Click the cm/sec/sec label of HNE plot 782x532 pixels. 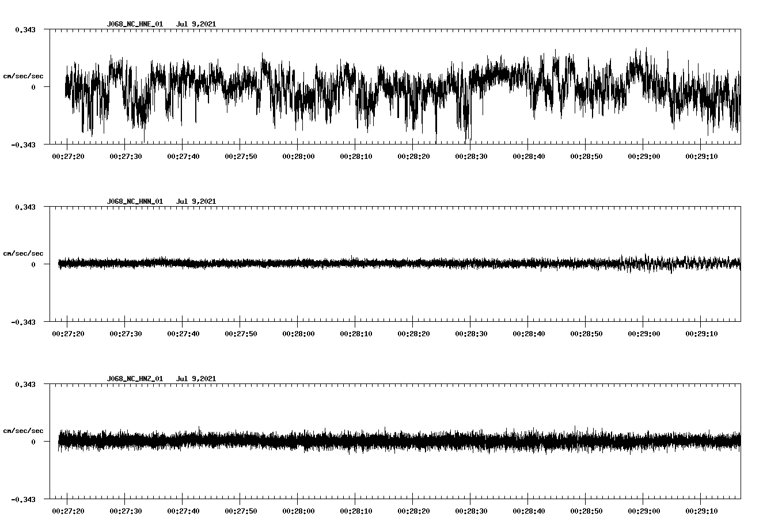pyautogui.click(x=23, y=76)
